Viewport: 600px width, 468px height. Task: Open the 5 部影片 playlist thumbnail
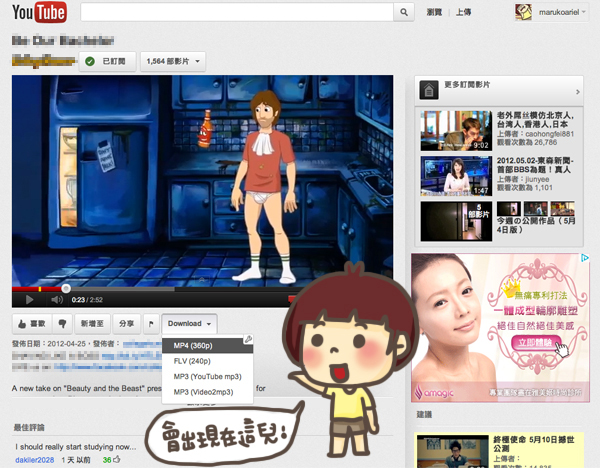click(x=456, y=221)
